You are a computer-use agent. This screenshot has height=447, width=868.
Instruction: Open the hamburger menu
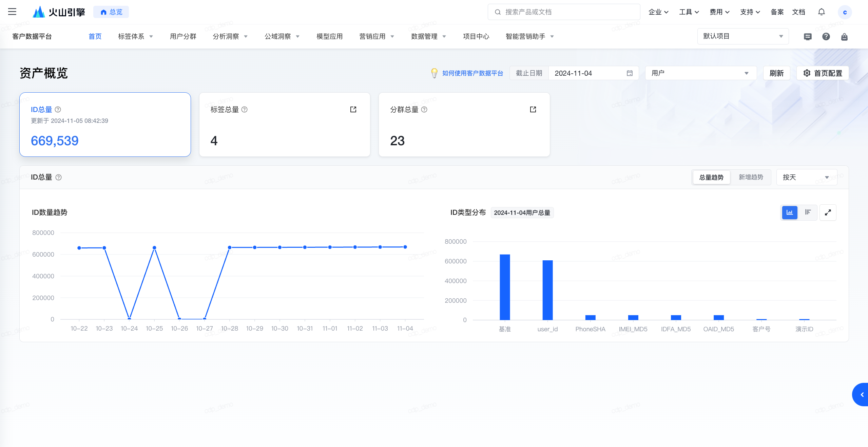(12, 12)
